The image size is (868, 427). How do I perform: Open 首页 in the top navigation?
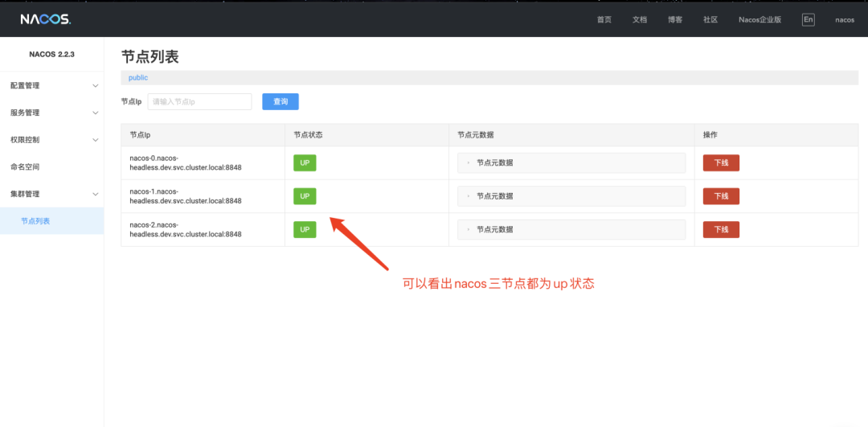tap(604, 19)
